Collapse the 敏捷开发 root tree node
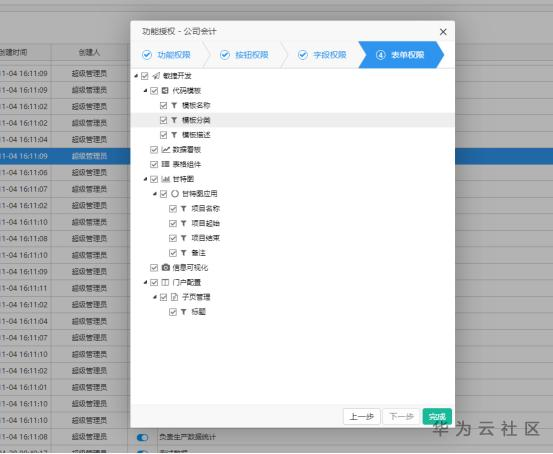This screenshot has height=454, width=553. pos(136,76)
